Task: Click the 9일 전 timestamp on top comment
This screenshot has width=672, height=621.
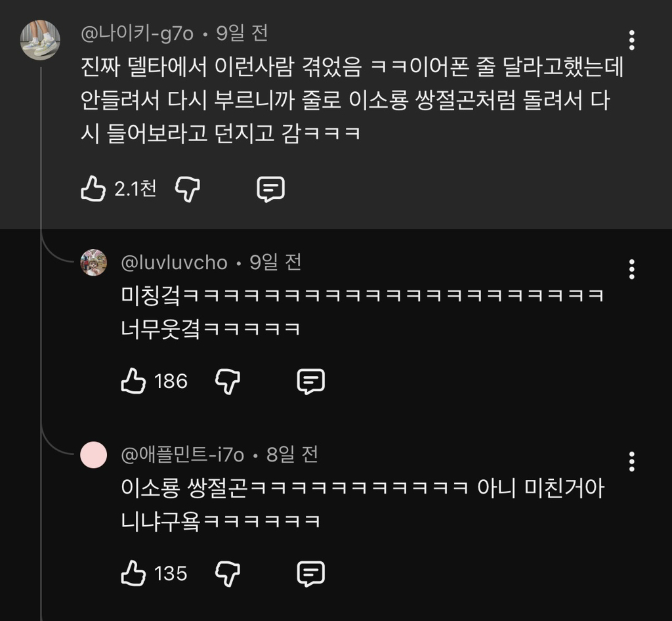Action: click(242, 33)
